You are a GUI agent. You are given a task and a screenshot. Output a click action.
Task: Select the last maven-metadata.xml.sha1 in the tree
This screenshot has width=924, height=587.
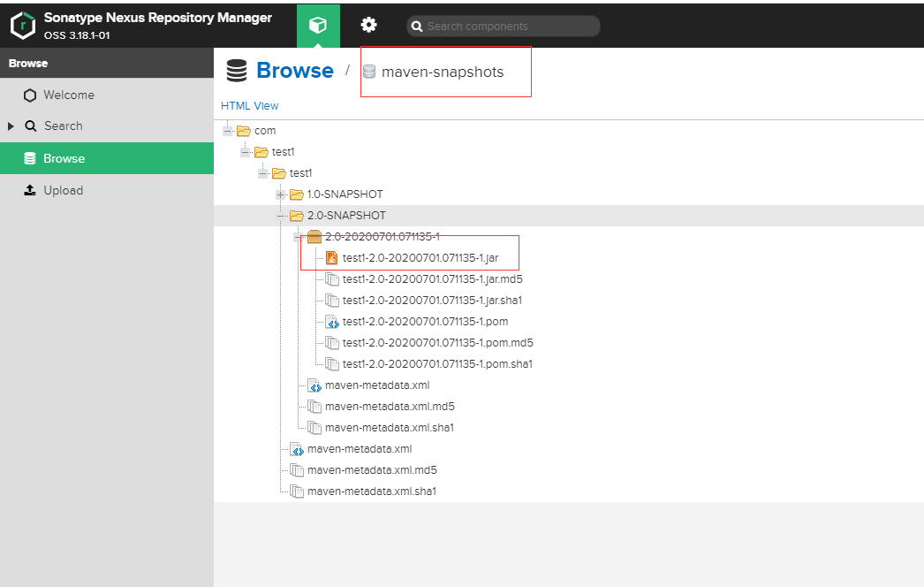[x=372, y=492]
